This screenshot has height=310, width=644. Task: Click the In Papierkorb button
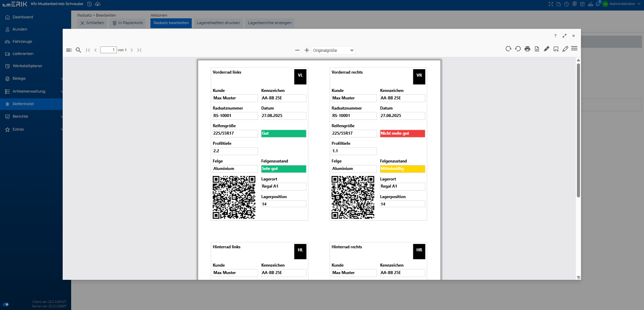[128, 23]
